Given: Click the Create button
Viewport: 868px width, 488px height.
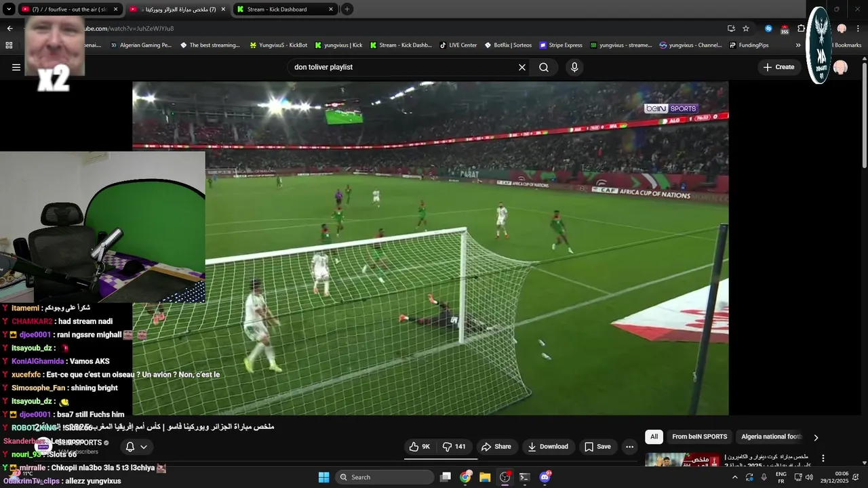Looking at the screenshot, I should (778, 67).
